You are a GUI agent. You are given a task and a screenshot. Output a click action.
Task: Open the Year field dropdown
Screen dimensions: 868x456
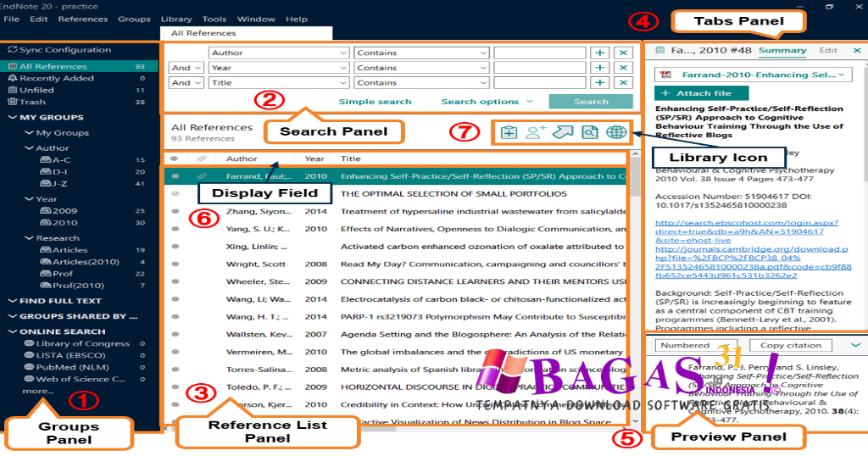pyautogui.click(x=278, y=68)
